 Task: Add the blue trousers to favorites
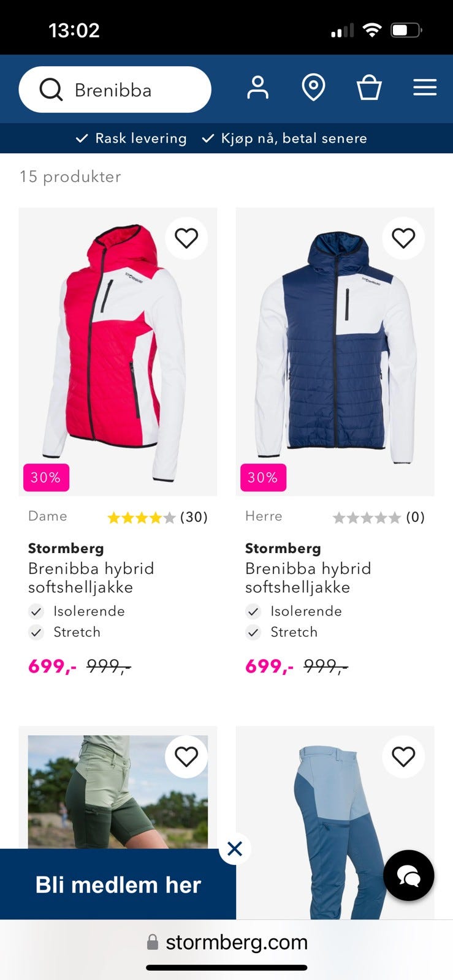403,756
